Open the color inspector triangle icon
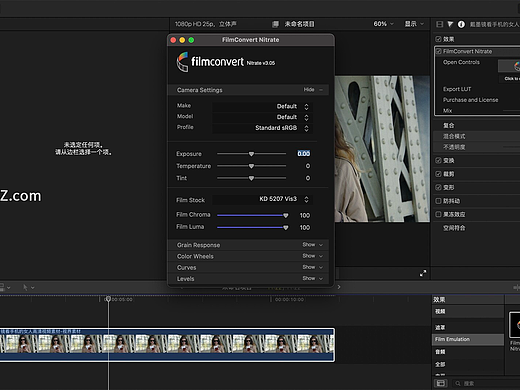This screenshot has width=520, height=390. tap(450, 24)
